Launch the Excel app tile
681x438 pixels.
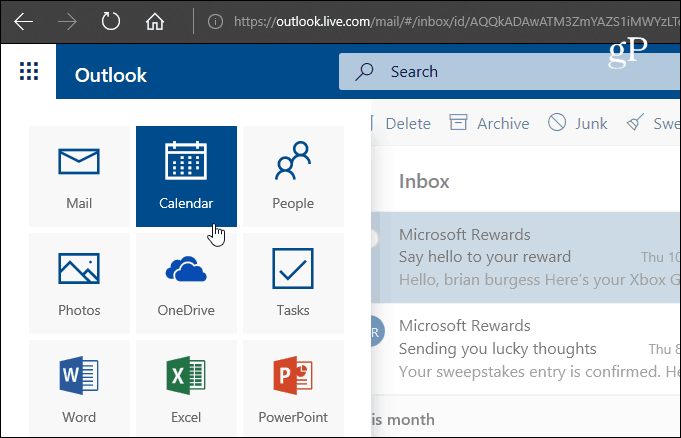(x=186, y=388)
